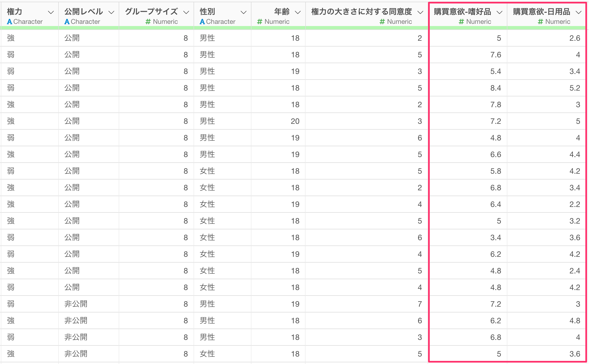The width and height of the screenshot is (600, 364).
Task: Click the 6.4 value in 購買意欲-嗜好品
Action: click(x=495, y=204)
